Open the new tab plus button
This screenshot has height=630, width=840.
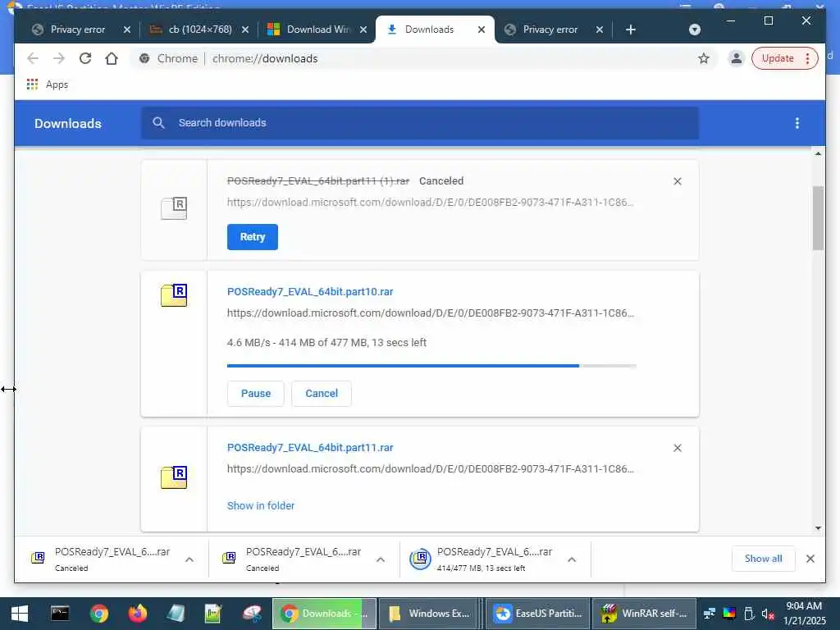(631, 30)
